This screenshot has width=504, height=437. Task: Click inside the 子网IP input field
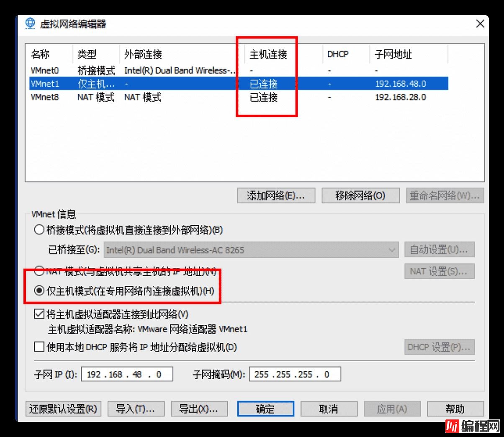(127, 374)
